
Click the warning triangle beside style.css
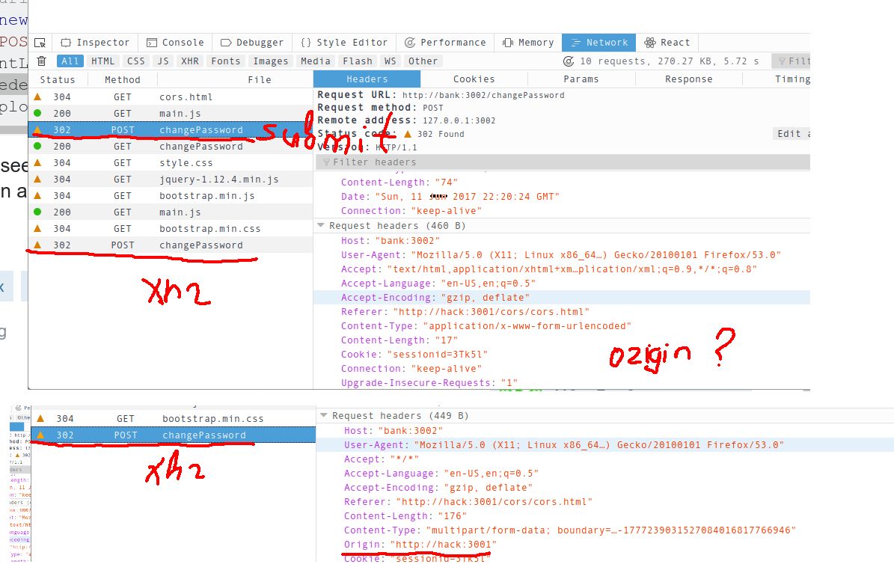tap(37, 162)
